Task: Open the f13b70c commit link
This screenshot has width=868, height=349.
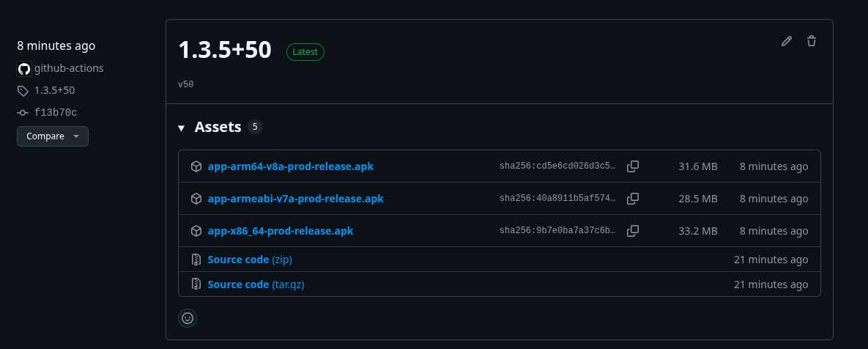Action: click(x=56, y=112)
